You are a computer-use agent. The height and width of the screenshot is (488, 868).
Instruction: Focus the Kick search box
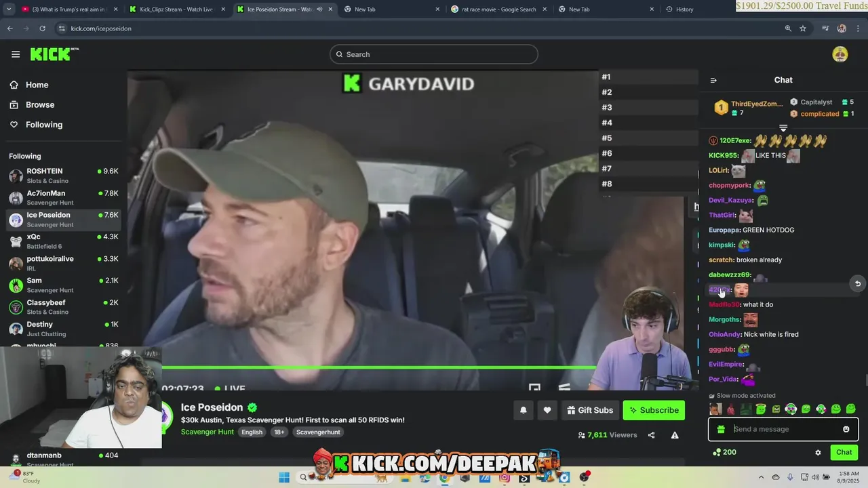[434, 54]
